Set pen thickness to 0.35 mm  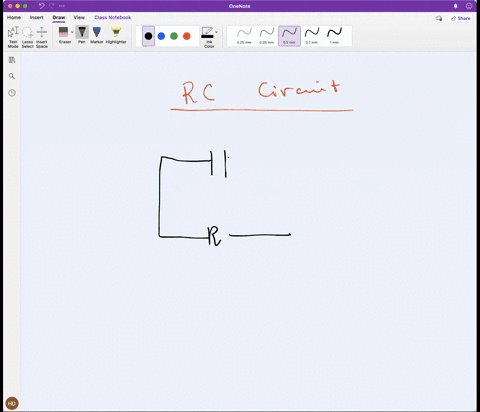tap(267, 36)
